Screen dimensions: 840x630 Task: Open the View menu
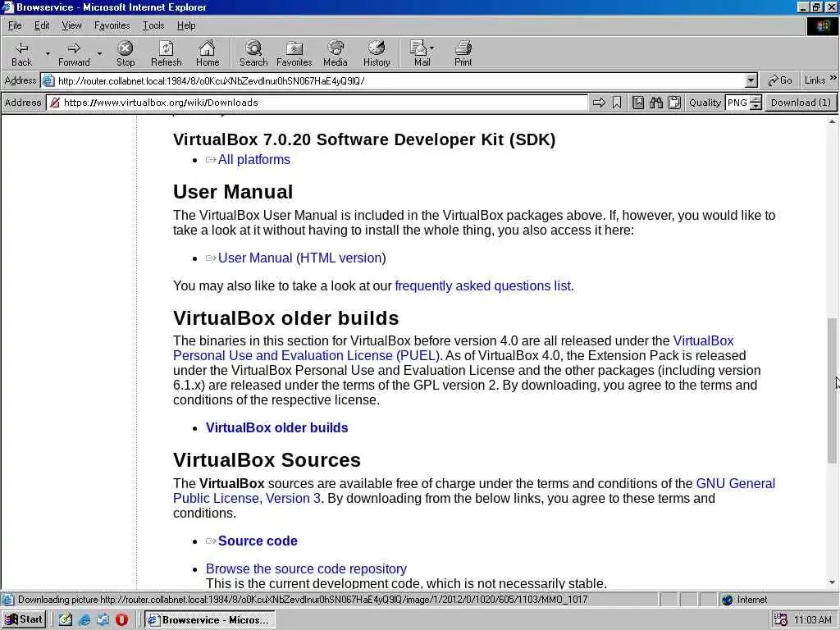point(71,25)
